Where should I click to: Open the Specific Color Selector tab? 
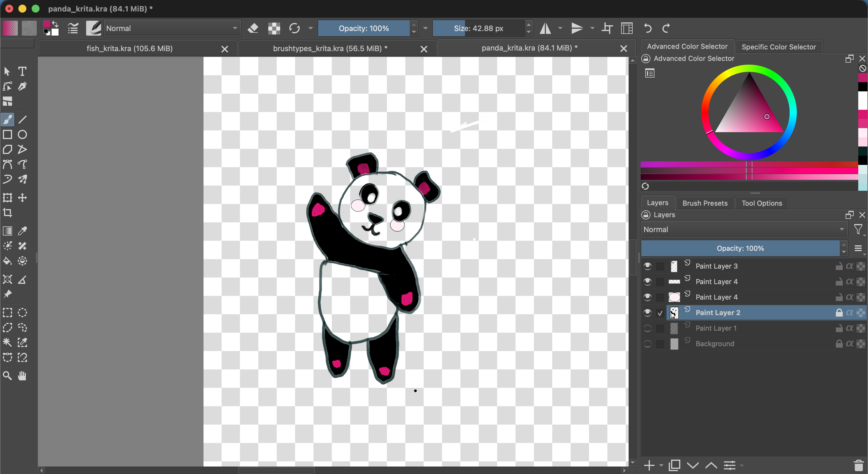(779, 47)
